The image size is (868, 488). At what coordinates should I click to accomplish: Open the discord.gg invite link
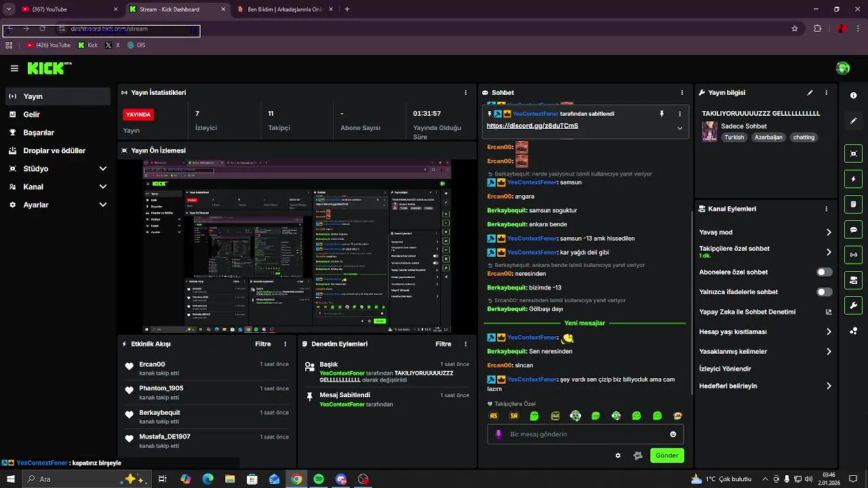(532, 126)
